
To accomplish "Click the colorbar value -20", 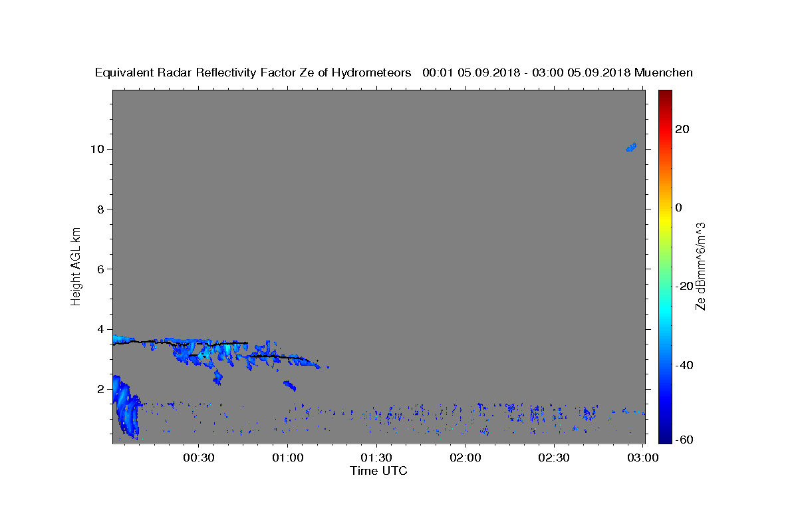I will (x=685, y=286).
